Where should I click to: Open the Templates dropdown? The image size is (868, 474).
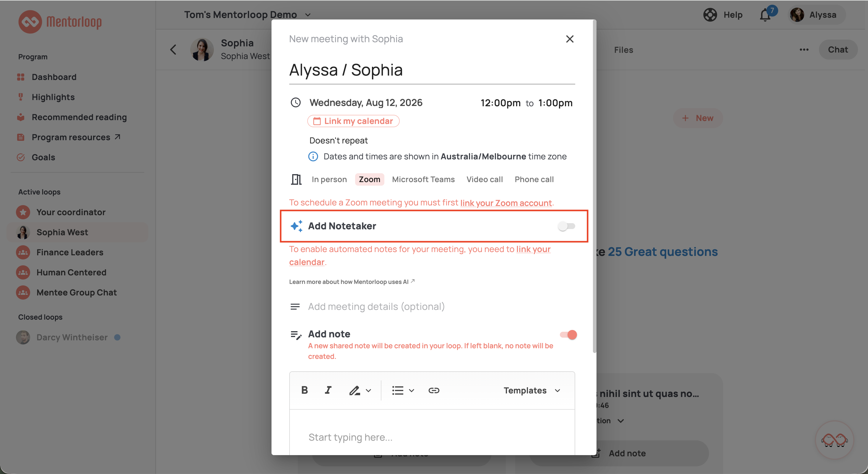[x=532, y=390]
